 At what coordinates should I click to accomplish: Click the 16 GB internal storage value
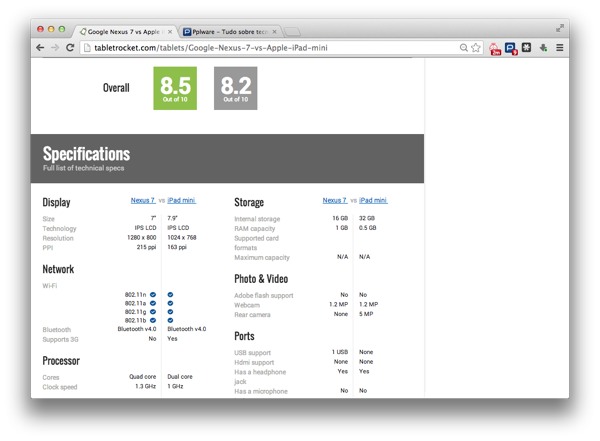(x=340, y=218)
